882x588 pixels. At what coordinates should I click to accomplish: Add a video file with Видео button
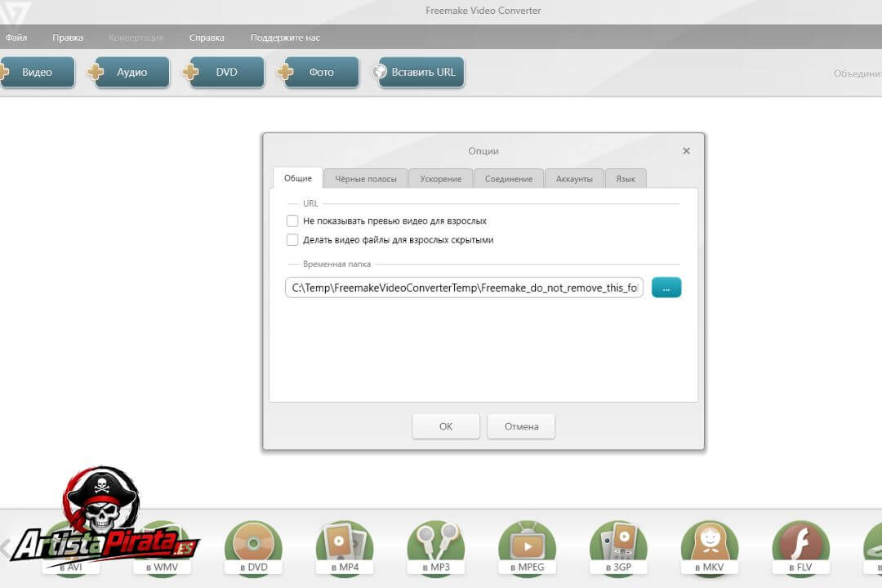pyautogui.click(x=37, y=72)
